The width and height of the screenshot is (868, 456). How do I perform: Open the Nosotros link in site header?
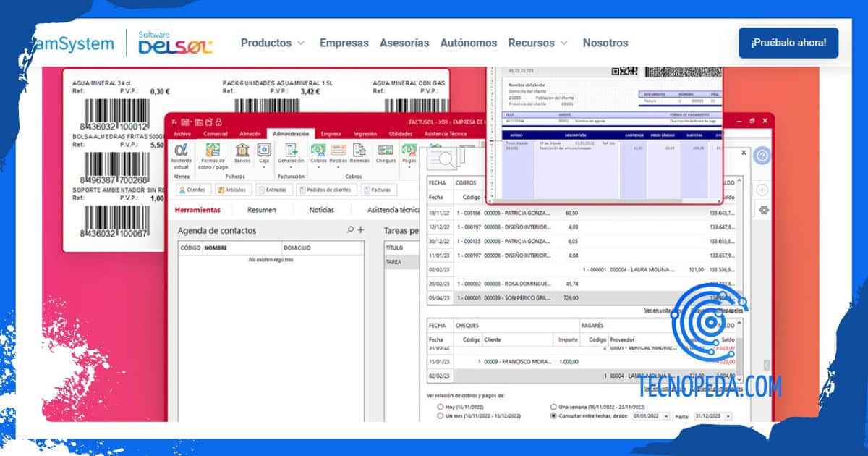click(x=605, y=43)
